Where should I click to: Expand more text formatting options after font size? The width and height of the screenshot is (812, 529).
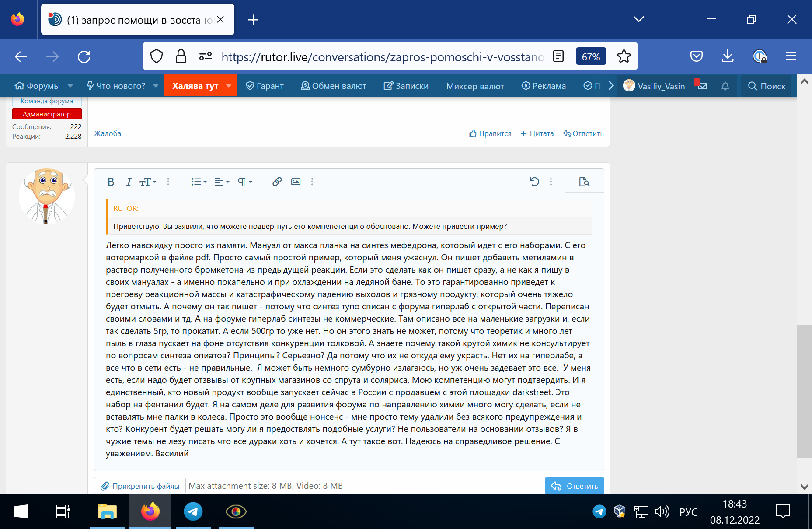pyautogui.click(x=168, y=182)
